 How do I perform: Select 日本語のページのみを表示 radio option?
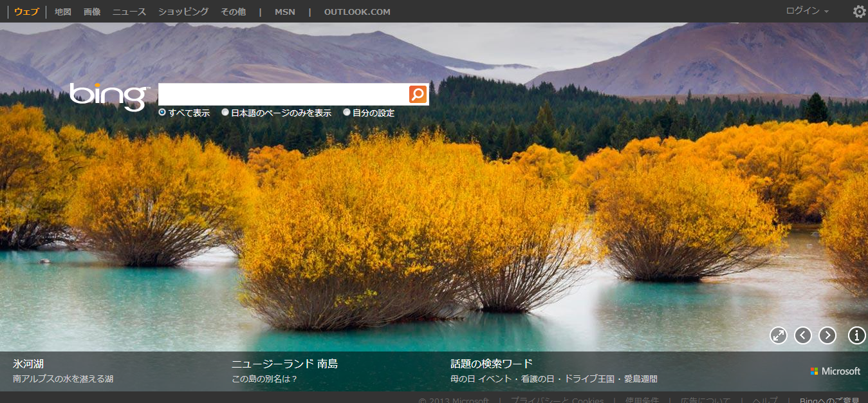tap(225, 113)
